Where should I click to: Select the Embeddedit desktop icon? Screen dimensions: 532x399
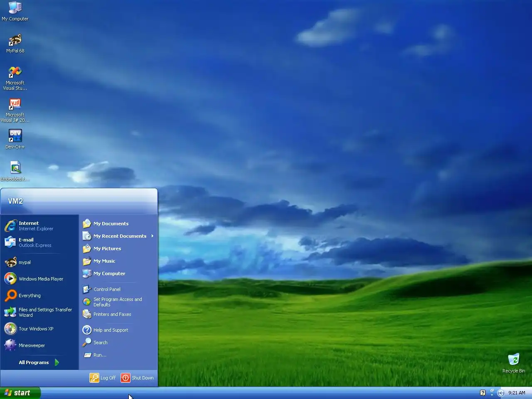coord(15,171)
